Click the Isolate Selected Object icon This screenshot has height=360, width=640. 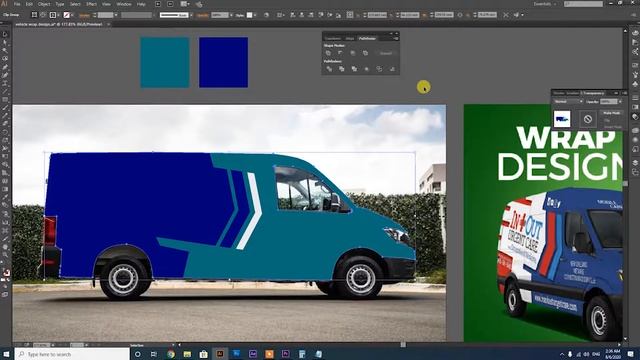[506, 15]
